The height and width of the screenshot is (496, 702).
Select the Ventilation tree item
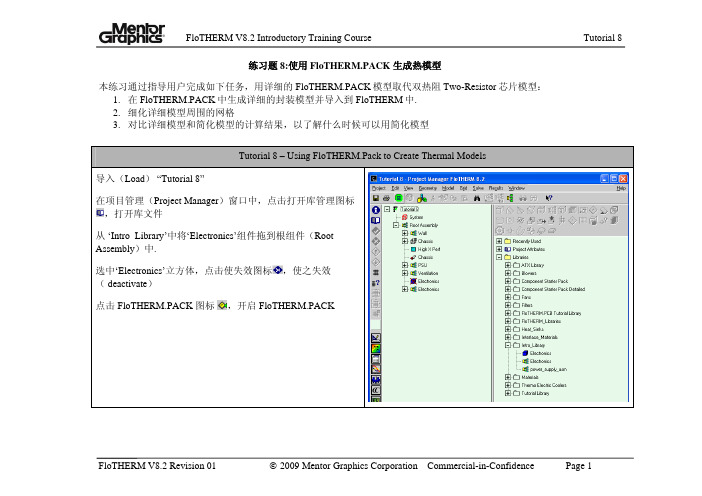428,273
